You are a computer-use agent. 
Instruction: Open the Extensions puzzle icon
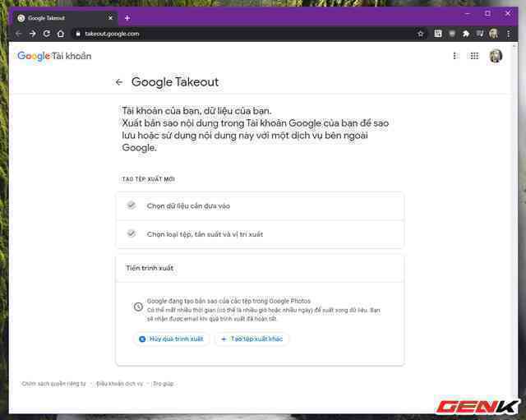[466, 34]
